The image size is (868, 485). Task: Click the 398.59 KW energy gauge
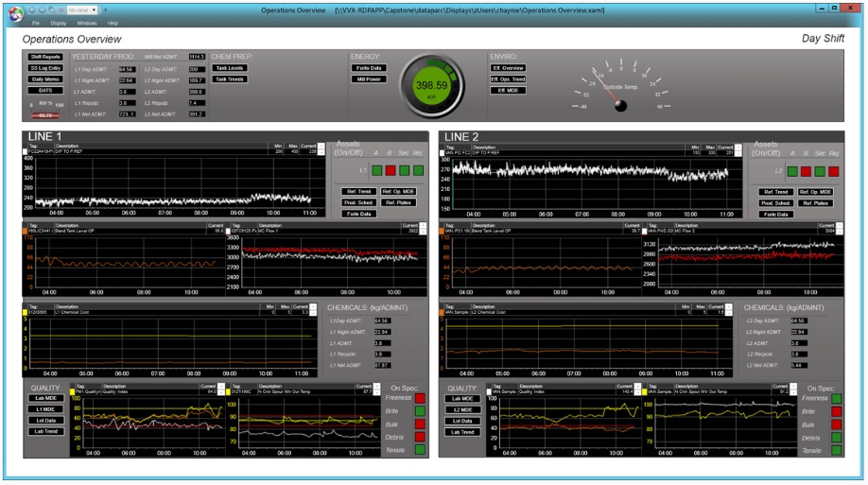click(432, 86)
